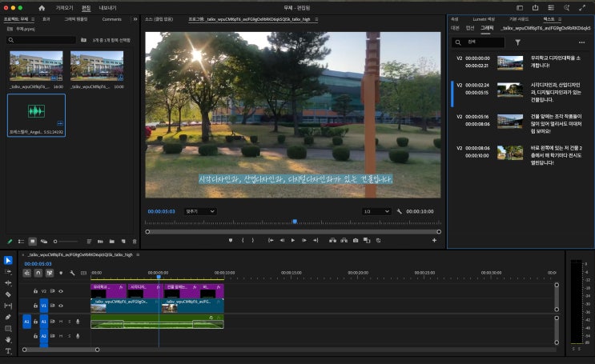Click the Export Frame camera icon
The width and height of the screenshot is (595, 364).
coord(356,240)
